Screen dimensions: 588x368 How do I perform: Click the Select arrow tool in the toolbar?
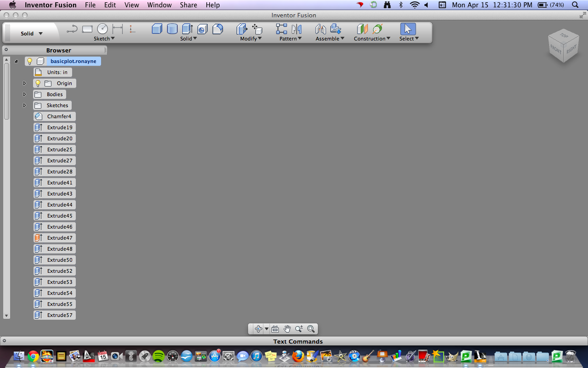(407, 29)
